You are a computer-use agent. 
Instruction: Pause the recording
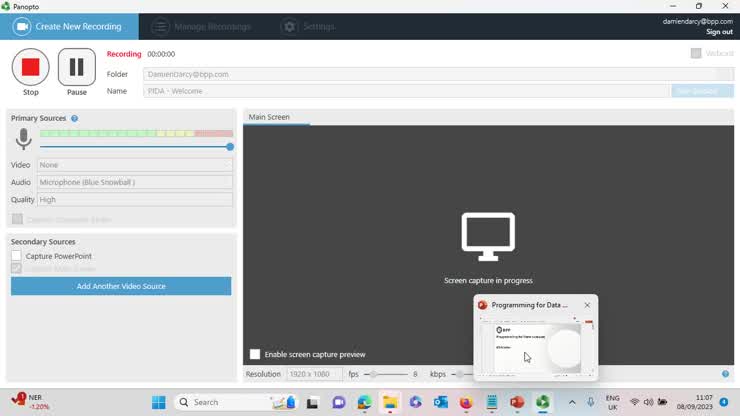click(76, 67)
